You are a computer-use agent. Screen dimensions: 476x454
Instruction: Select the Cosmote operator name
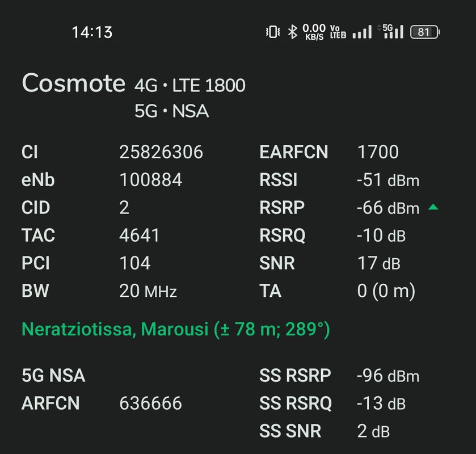[73, 83]
